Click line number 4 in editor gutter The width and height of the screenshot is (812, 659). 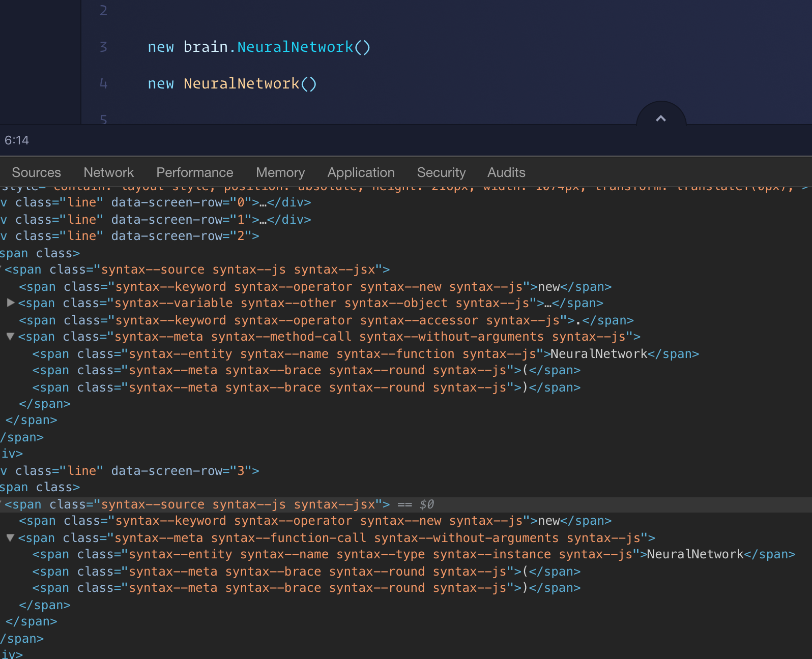[x=103, y=83]
